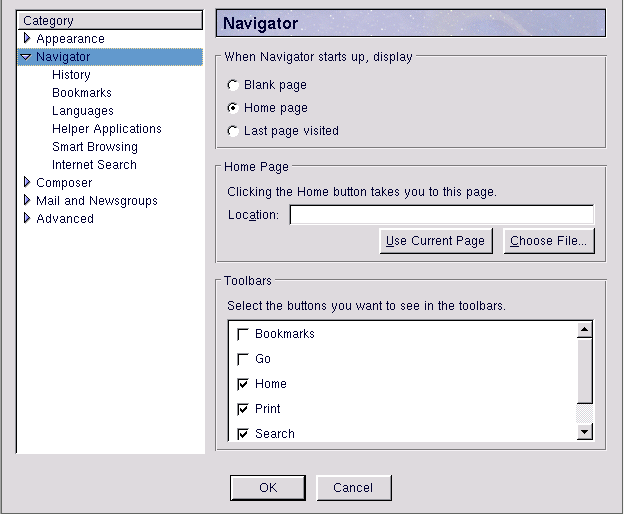Viewport: 624px width, 514px height.
Task: Check the Go toolbar button option
Action: [242, 359]
